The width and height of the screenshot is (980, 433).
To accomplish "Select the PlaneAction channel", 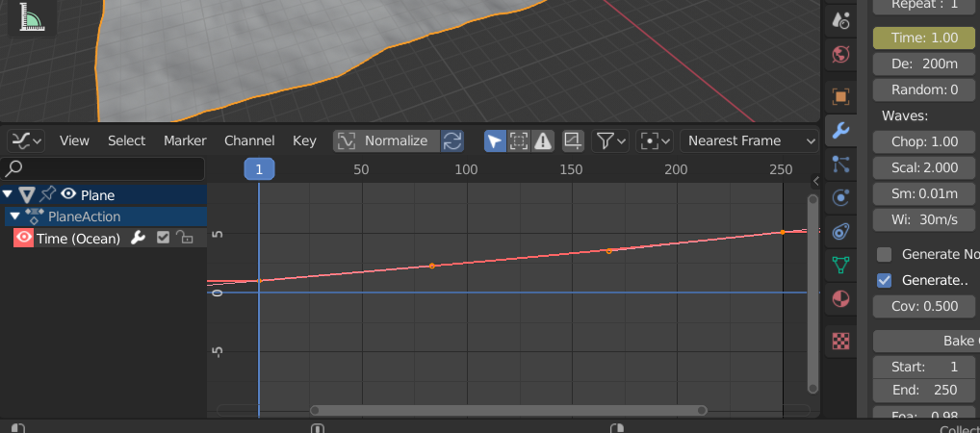I will click(84, 216).
